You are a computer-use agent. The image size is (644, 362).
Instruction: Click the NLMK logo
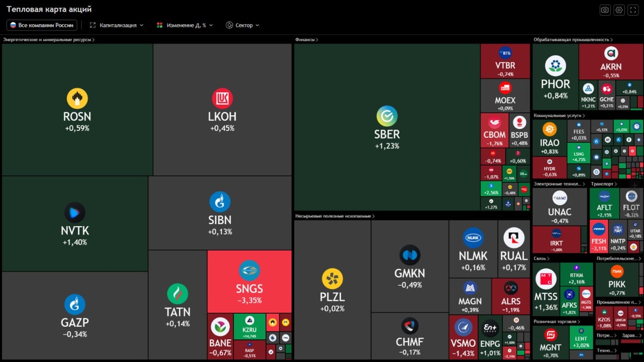click(473, 238)
